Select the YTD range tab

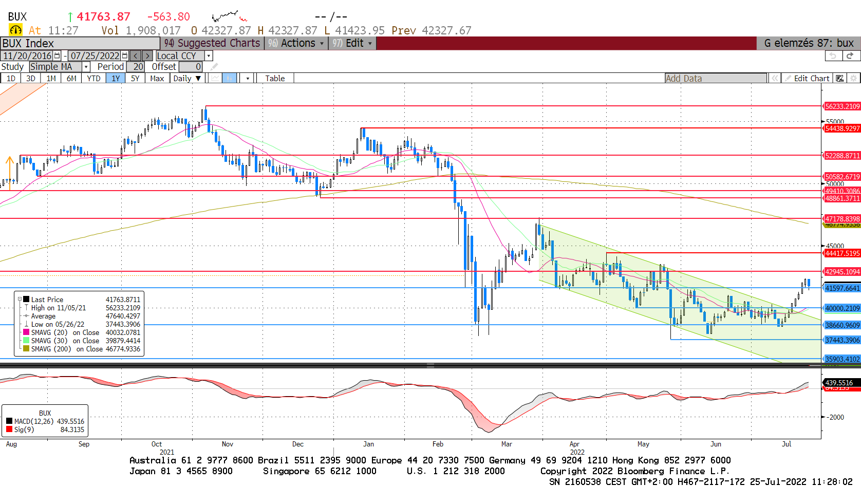pos(93,78)
